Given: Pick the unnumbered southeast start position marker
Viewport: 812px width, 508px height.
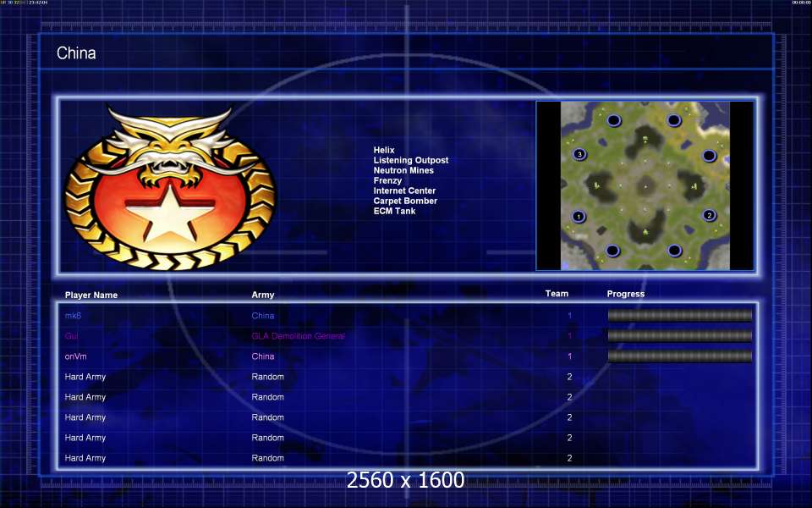Looking at the screenshot, I should pyautogui.click(x=674, y=251).
